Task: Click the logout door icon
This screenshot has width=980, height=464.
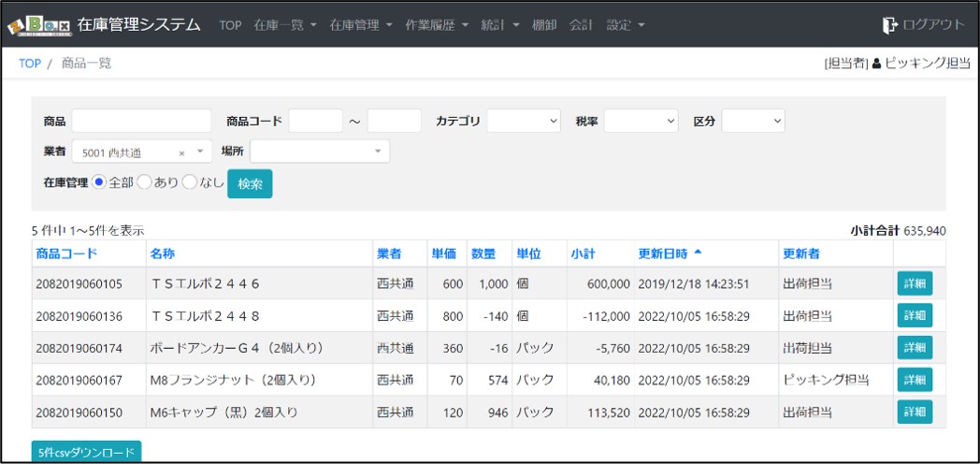Action: [x=888, y=25]
